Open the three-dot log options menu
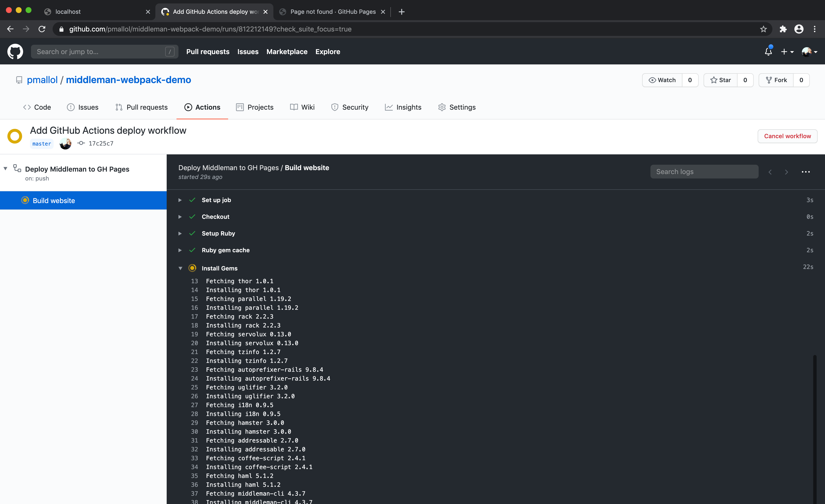 [806, 172]
